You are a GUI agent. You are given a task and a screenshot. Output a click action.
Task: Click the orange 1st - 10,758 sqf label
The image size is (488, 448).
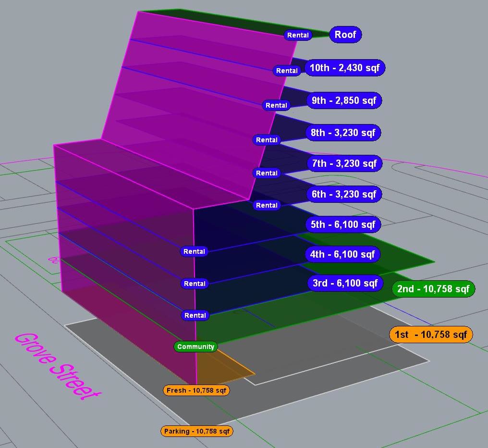tap(431, 335)
